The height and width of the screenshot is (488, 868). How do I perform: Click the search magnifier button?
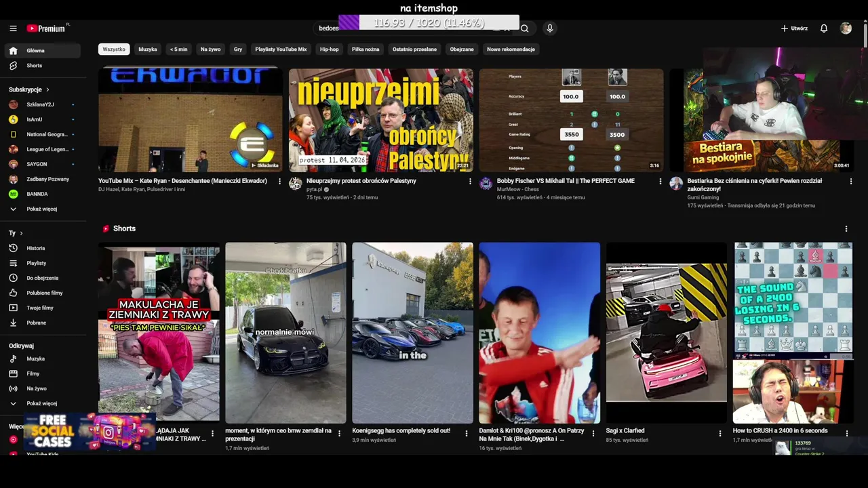[524, 28]
